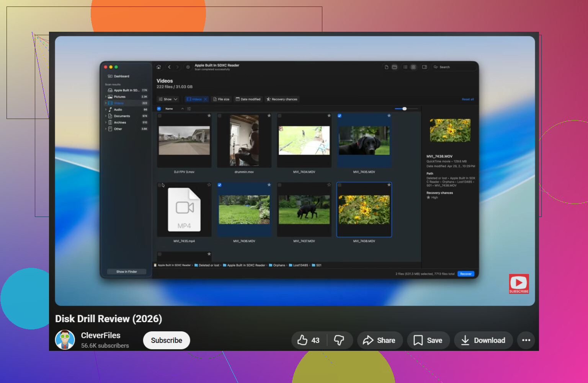The height and width of the screenshot is (383, 588).
Task: Expand the Other category in sidebar
Action: click(106, 129)
